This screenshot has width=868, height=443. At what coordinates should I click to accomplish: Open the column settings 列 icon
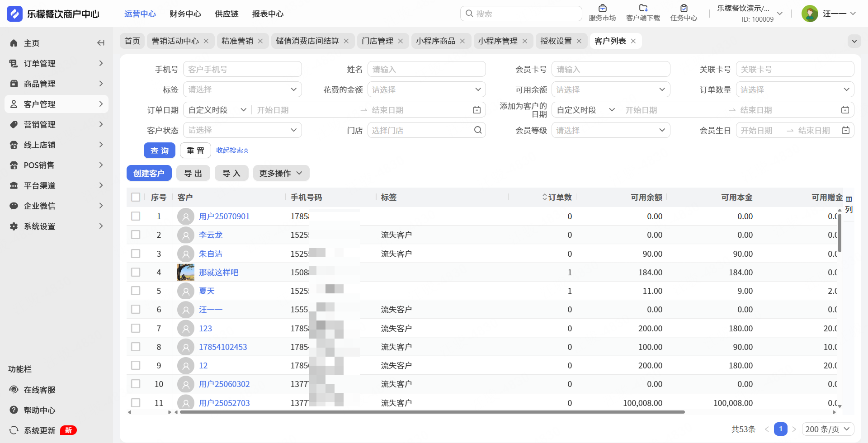click(849, 204)
